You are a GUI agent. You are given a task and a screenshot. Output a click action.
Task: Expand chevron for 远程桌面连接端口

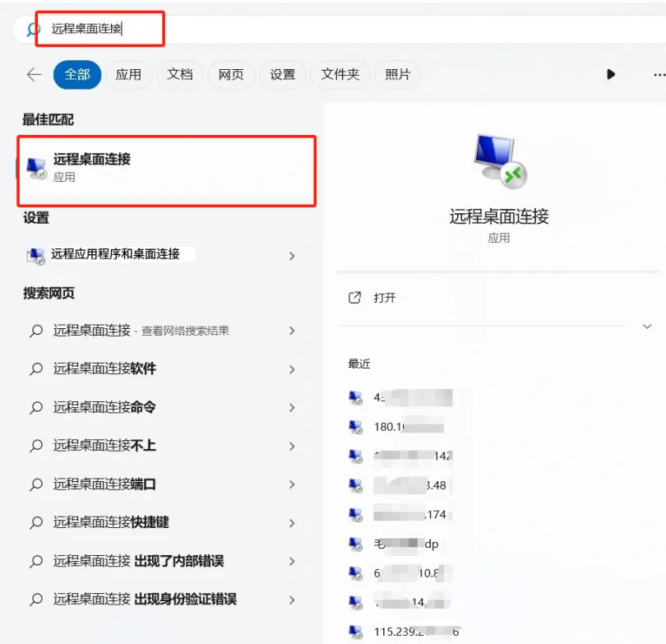pos(292,484)
